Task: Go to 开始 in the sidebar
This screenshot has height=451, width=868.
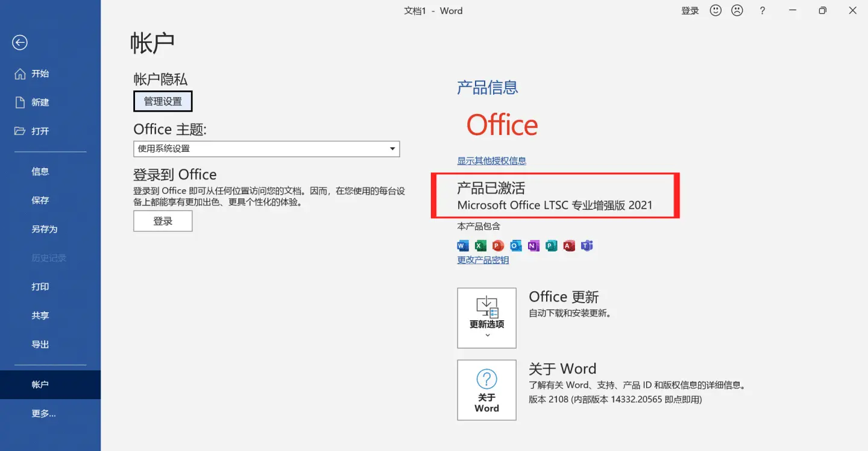Action: click(x=40, y=74)
